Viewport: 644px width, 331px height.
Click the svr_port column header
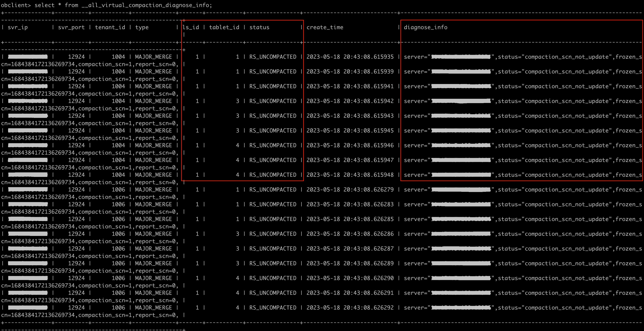pyautogui.click(x=72, y=27)
